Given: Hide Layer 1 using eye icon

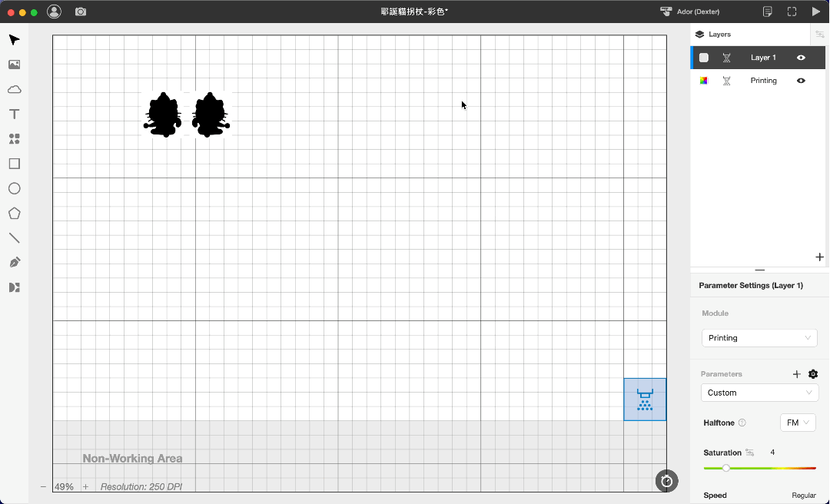Looking at the screenshot, I should pyautogui.click(x=801, y=58).
